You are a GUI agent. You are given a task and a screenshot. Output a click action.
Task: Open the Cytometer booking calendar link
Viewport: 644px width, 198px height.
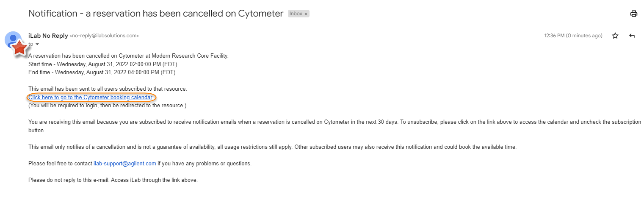tap(90, 98)
